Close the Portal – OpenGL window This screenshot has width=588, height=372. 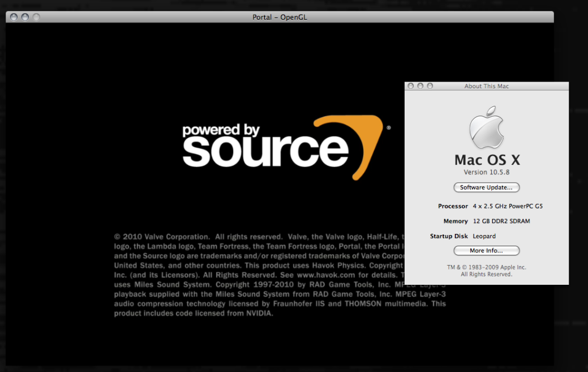[14, 17]
